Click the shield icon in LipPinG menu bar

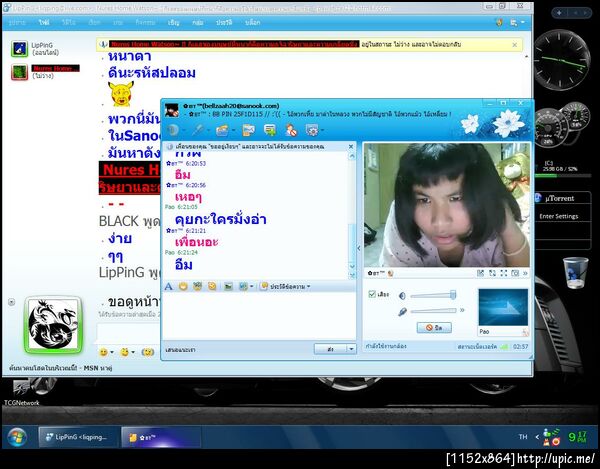499,23
